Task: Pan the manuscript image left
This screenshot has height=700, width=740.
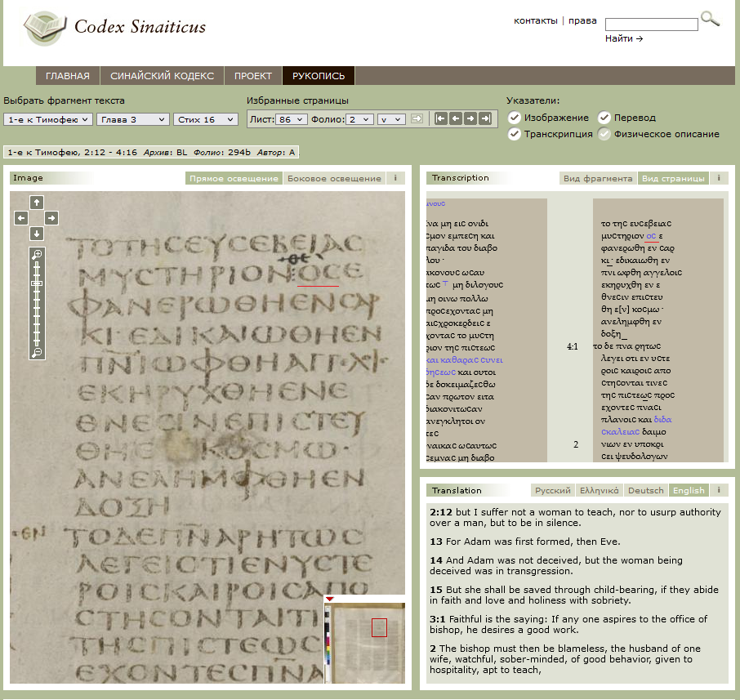Action: (21, 218)
